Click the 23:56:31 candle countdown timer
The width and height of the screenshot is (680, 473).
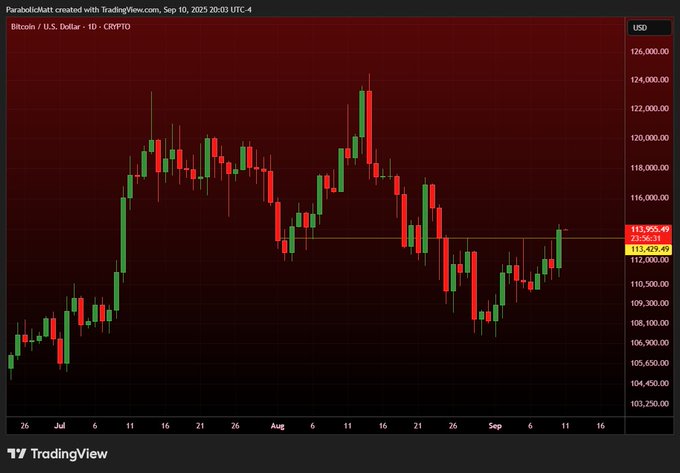[x=649, y=239]
